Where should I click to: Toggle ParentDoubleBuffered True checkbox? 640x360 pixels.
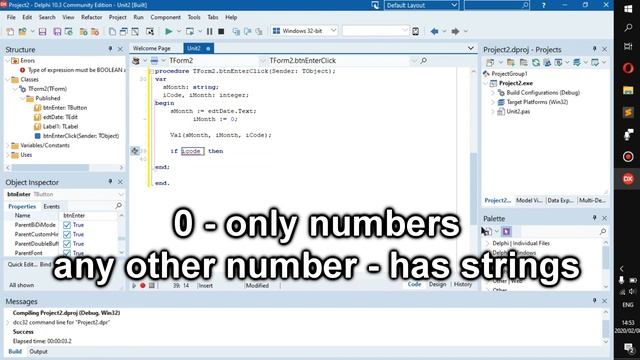click(67, 244)
